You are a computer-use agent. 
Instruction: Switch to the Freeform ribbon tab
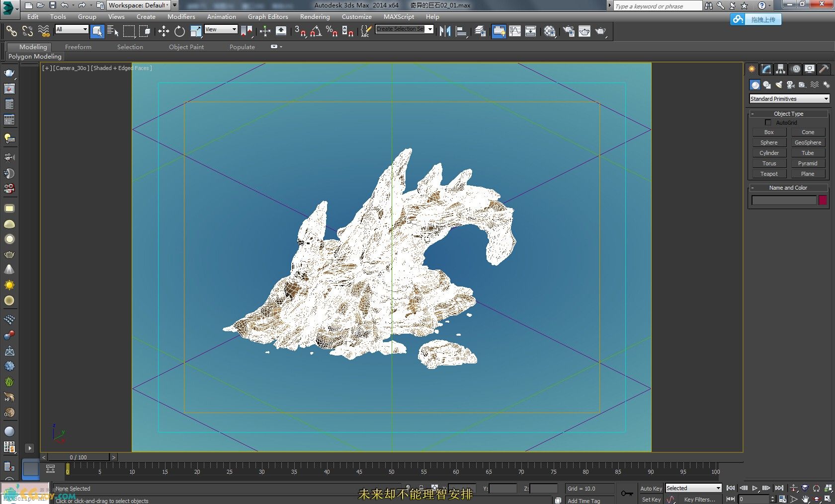tap(78, 47)
